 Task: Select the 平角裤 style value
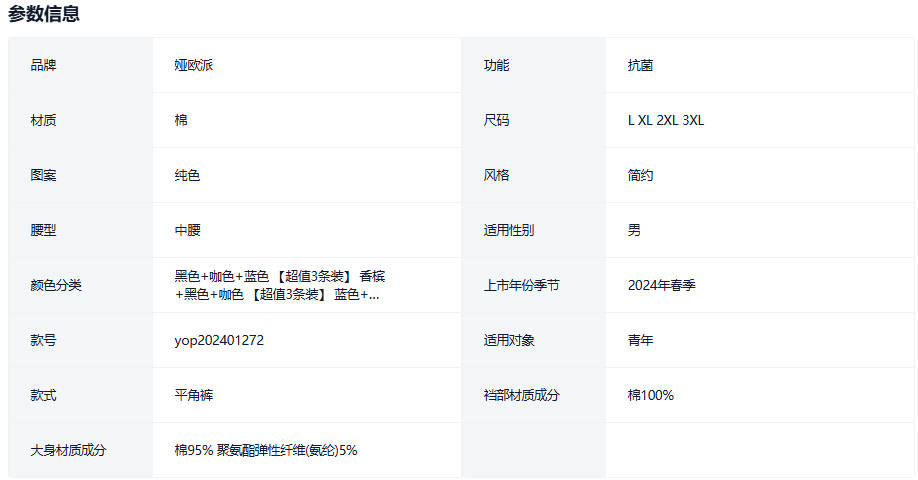point(194,395)
